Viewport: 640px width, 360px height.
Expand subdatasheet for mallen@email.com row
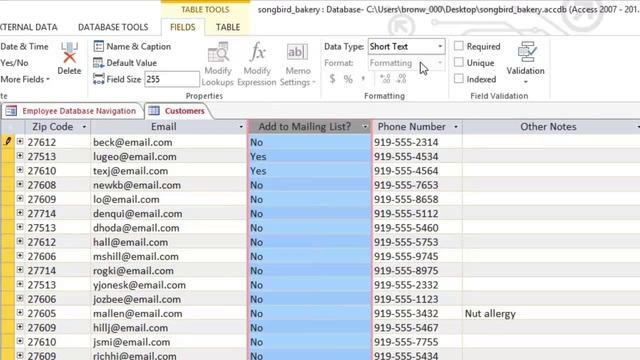coord(20,313)
